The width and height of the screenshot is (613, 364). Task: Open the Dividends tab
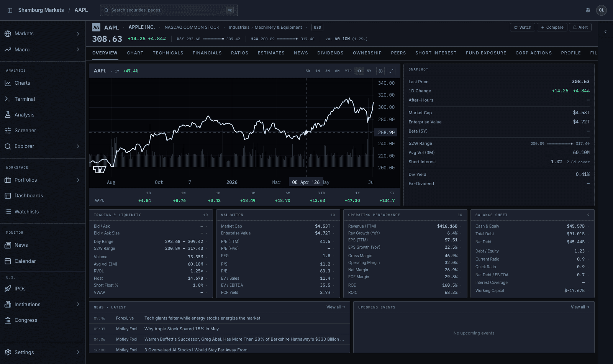330,53
